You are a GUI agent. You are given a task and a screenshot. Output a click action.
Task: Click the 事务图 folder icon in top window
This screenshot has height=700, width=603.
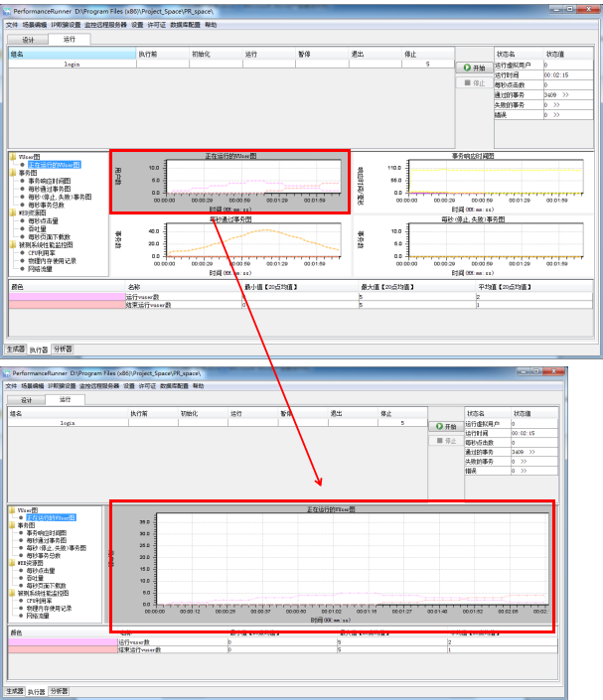13,172
